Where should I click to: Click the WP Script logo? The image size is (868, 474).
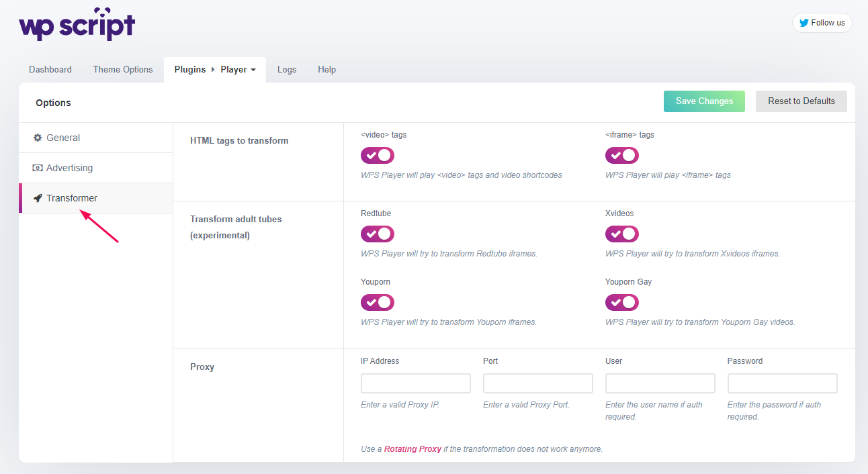click(x=77, y=24)
